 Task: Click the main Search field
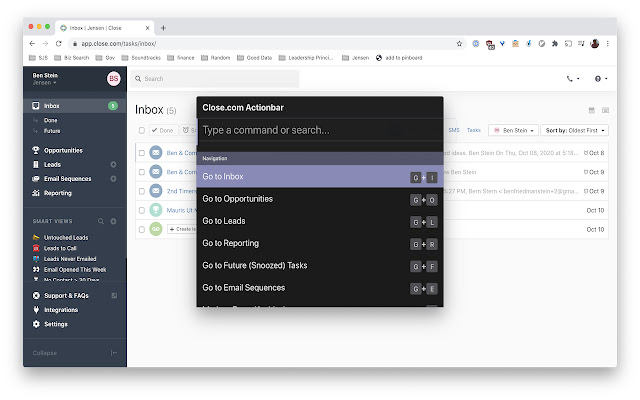tap(215, 79)
